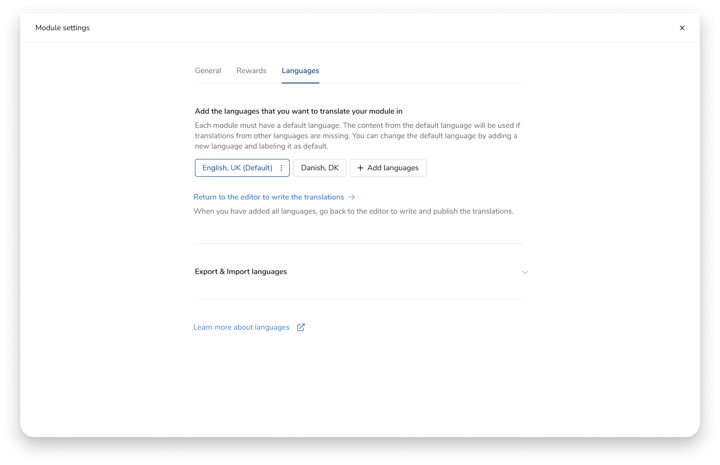Click the external link icon beside Learn more
This screenshot has width=720, height=465.
pos(301,327)
